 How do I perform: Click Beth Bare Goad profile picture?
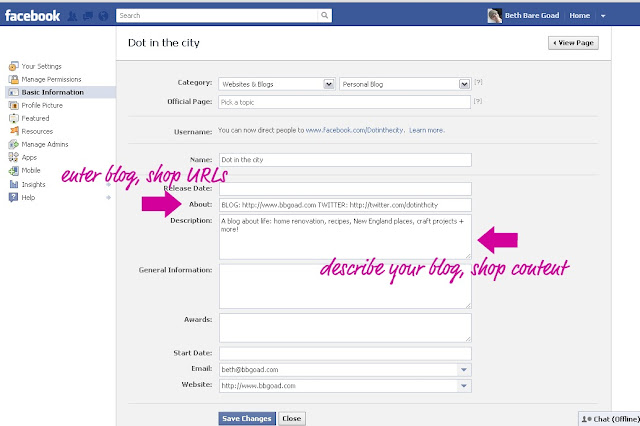(x=494, y=16)
